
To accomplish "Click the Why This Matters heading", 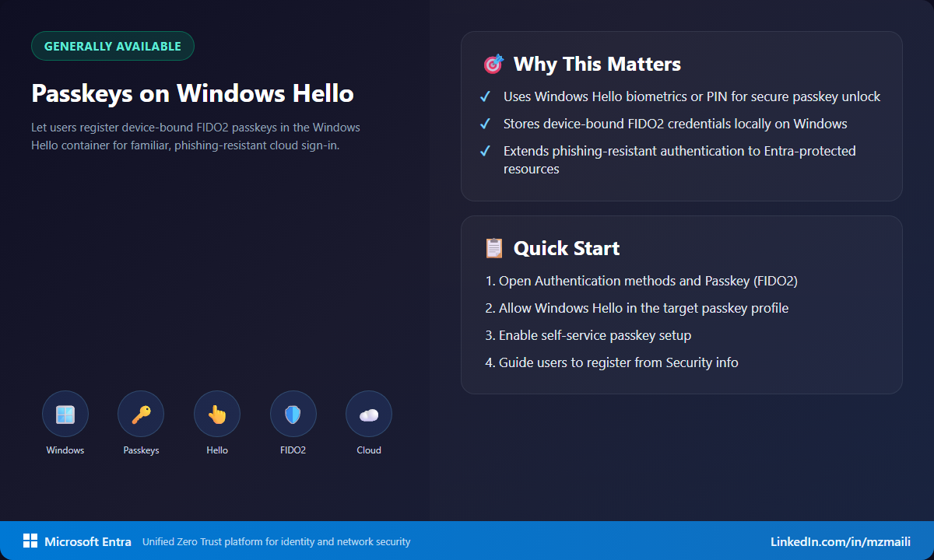I will pos(597,65).
